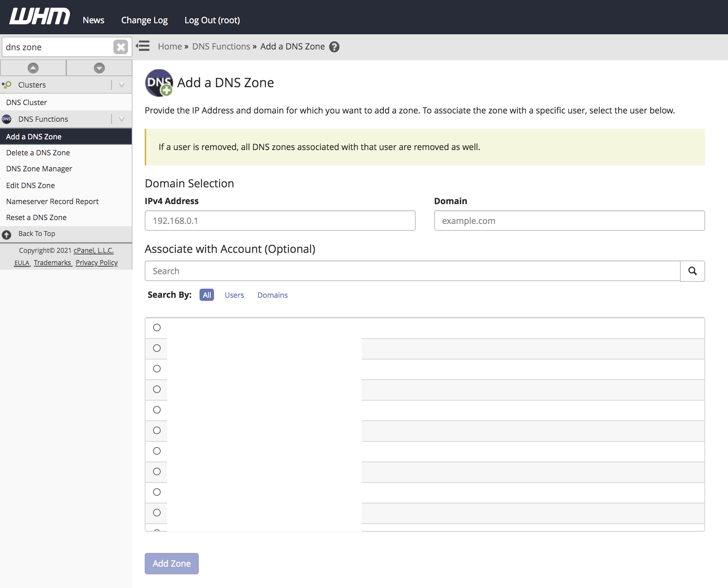Viewport: 728px width, 588px height.
Task: Click the DNS plus page title icon
Action: pyautogui.click(x=159, y=83)
